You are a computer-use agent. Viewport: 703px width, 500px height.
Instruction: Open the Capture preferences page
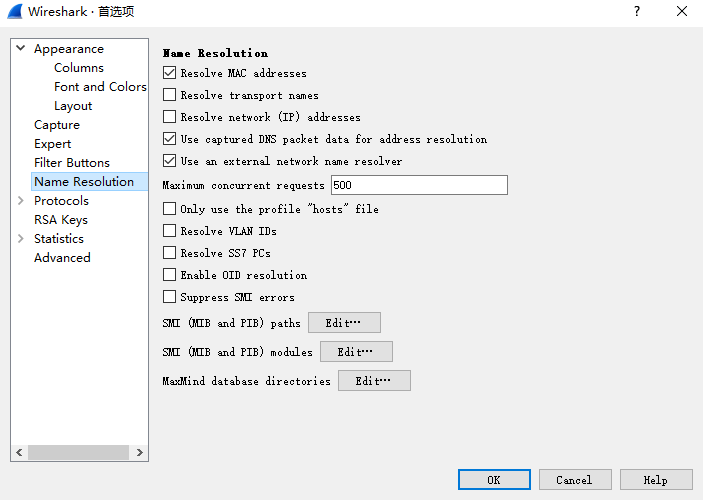click(57, 125)
